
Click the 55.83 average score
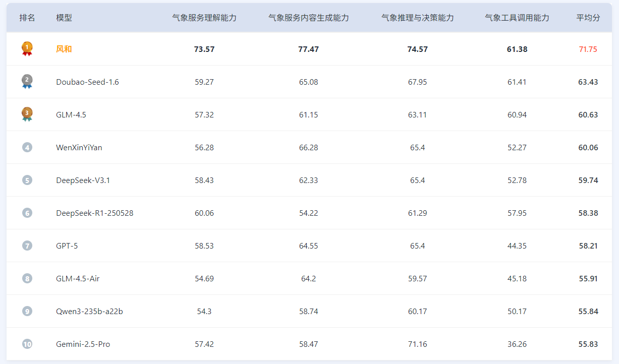pos(588,344)
